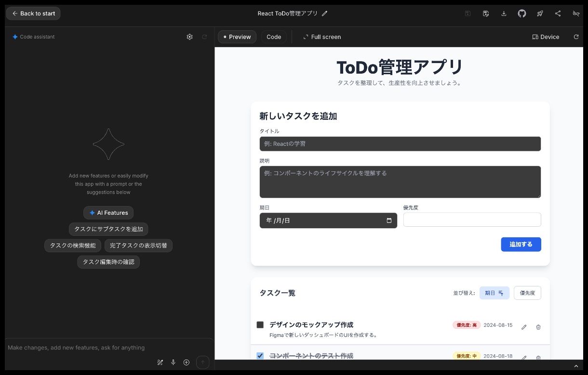The height and width of the screenshot is (375, 588).
Task: Expand the bottom panel using the chevron arrow
Action: tap(575, 366)
